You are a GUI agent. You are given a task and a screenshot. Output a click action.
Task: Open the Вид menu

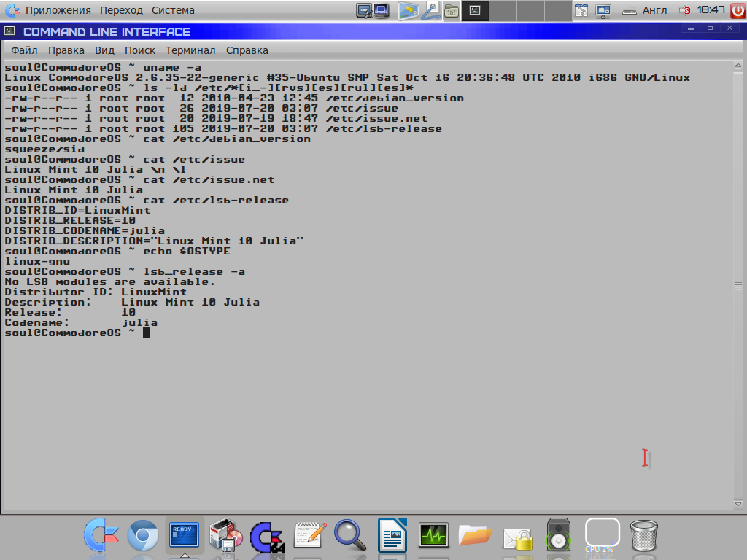[x=104, y=50]
